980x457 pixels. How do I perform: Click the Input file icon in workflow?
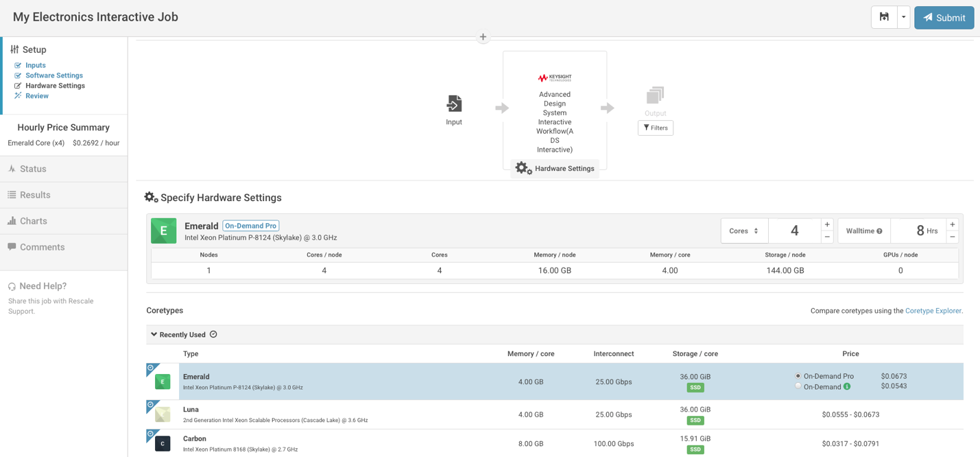coord(454,104)
